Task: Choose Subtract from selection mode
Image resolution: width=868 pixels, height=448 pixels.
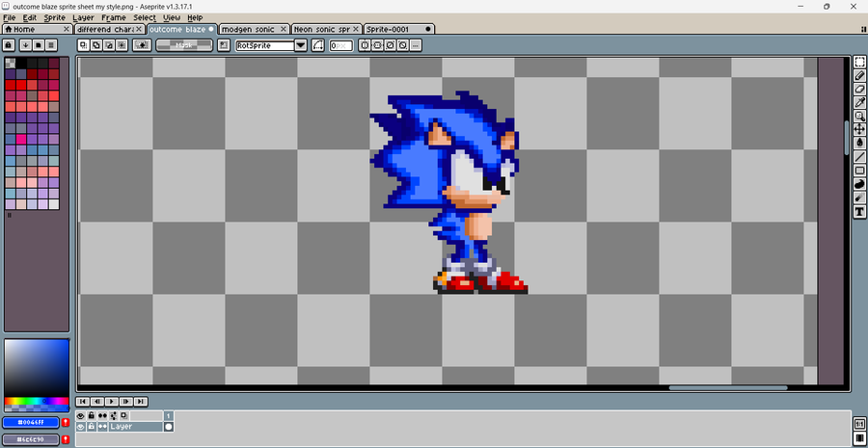Action: pos(109,45)
